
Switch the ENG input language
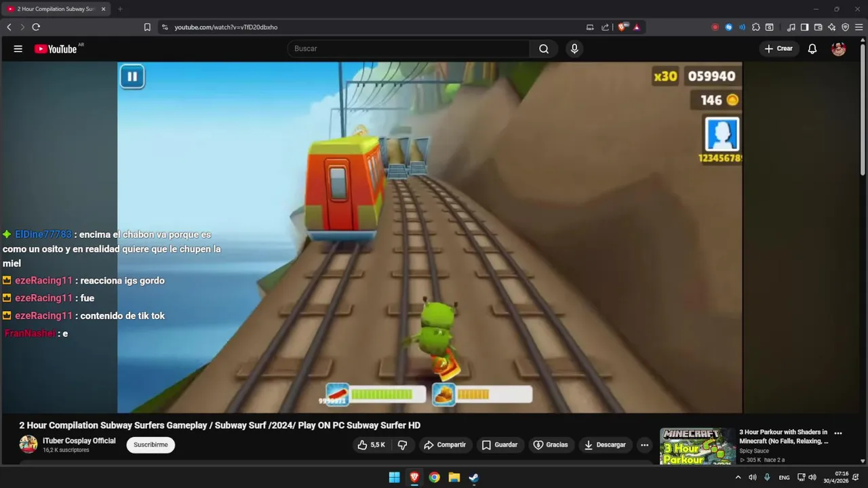784,477
